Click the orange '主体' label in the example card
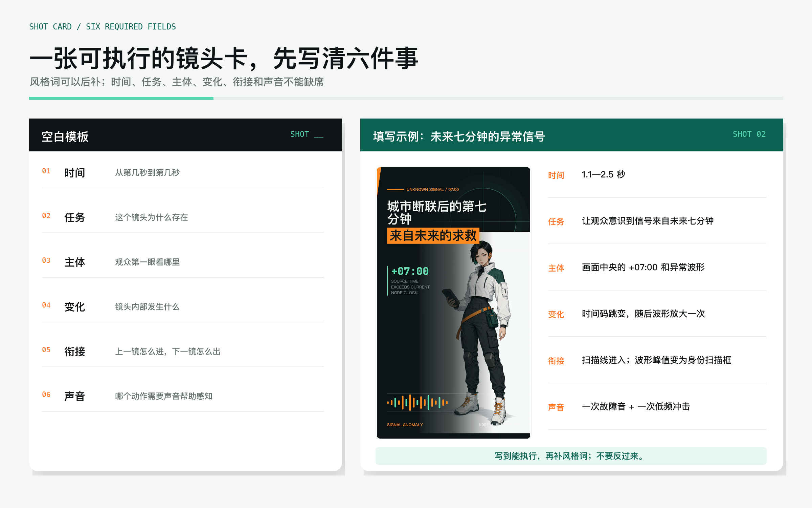The height and width of the screenshot is (508, 812). tap(556, 268)
